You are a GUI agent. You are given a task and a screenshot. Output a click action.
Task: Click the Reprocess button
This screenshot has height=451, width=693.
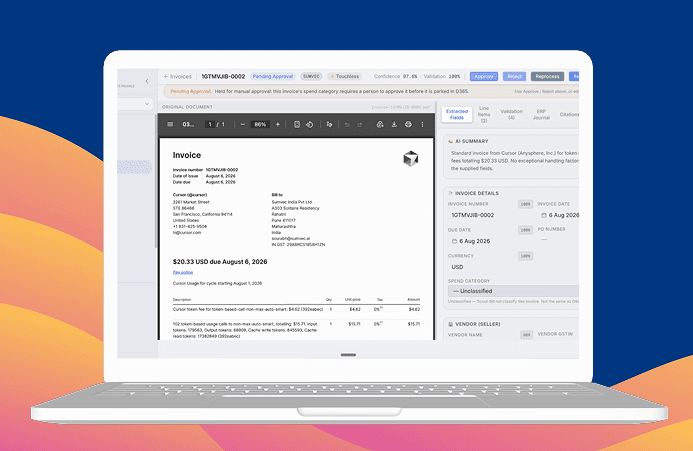(547, 76)
